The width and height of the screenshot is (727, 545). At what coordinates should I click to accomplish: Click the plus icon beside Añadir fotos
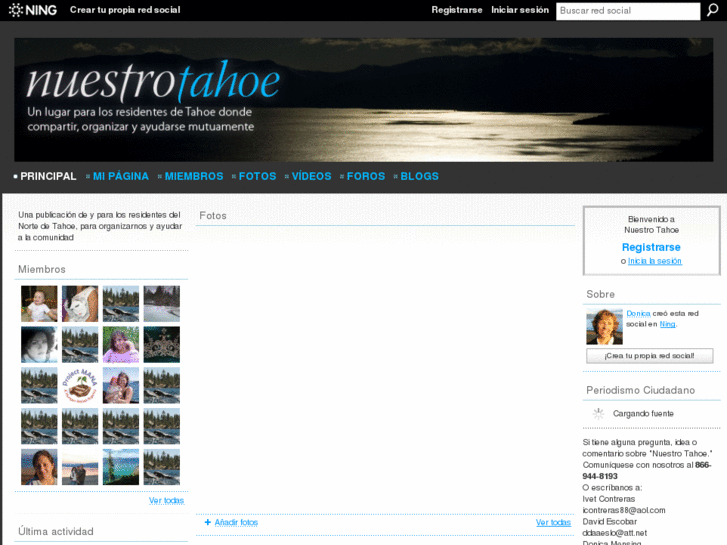[208, 522]
